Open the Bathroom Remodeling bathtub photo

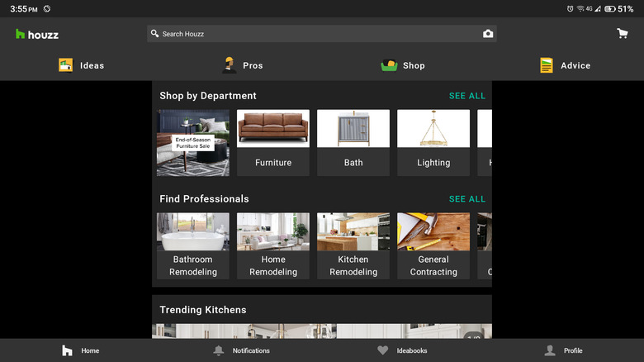[193, 231]
